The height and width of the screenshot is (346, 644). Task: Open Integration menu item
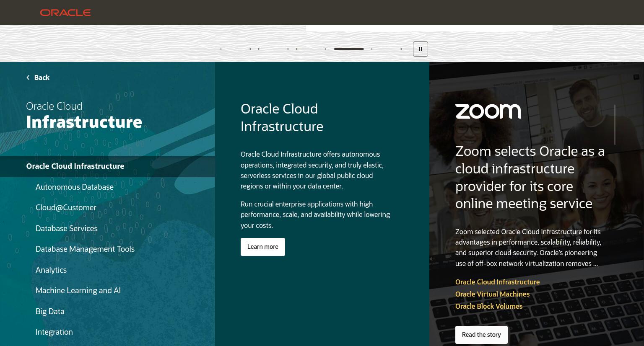54,332
